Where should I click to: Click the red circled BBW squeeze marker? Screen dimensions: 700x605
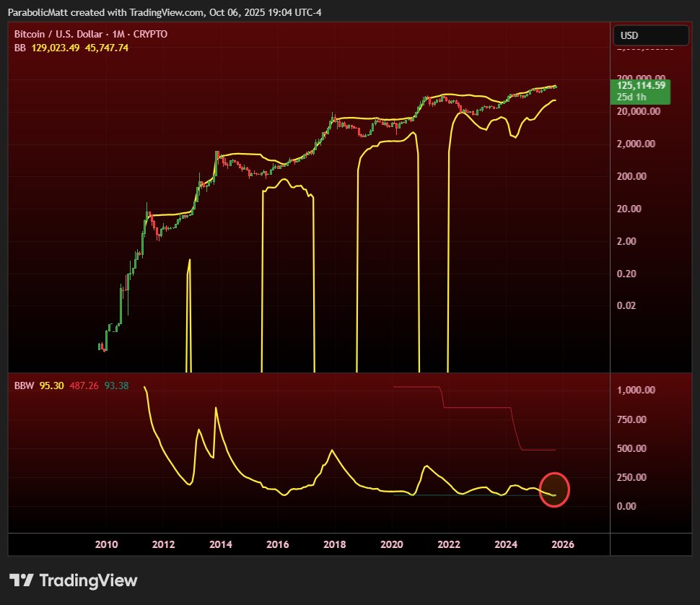(554, 489)
